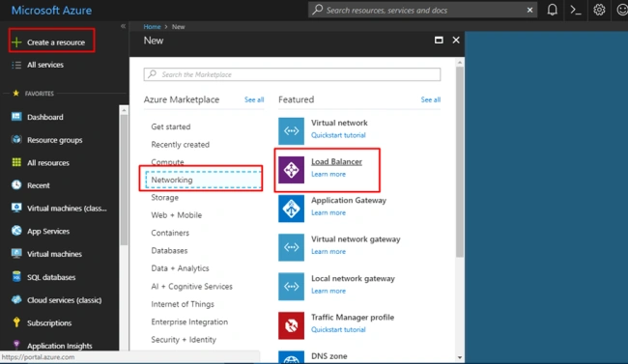Open Learn more under Application Gateway
Viewport: 628px width, 364px height.
328,212
